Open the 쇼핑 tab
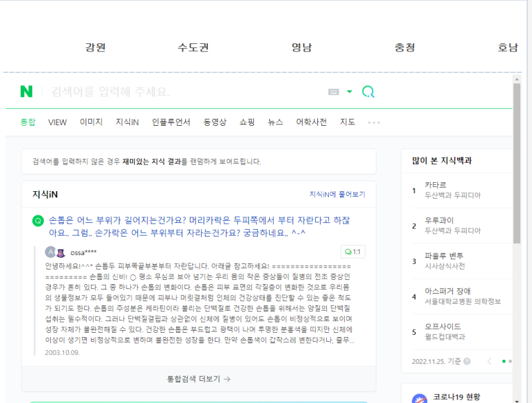 click(x=247, y=122)
